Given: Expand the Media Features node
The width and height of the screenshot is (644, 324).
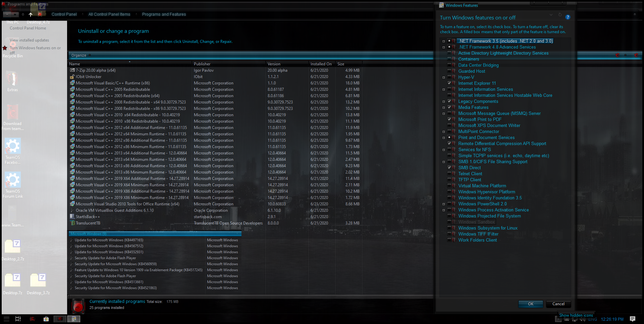Looking at the screenshot, I should point(443,108).
